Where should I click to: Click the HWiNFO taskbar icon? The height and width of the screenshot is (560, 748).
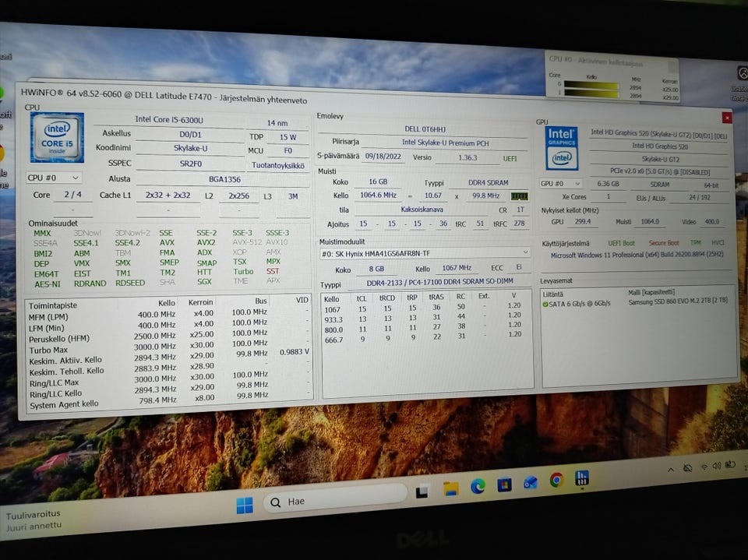pyautogui.click(x=581, y=477)
